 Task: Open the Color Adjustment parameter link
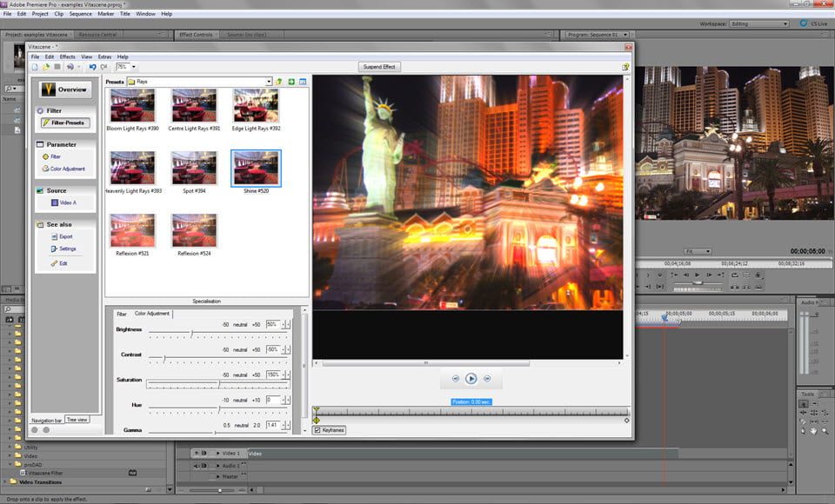(67, 169)
